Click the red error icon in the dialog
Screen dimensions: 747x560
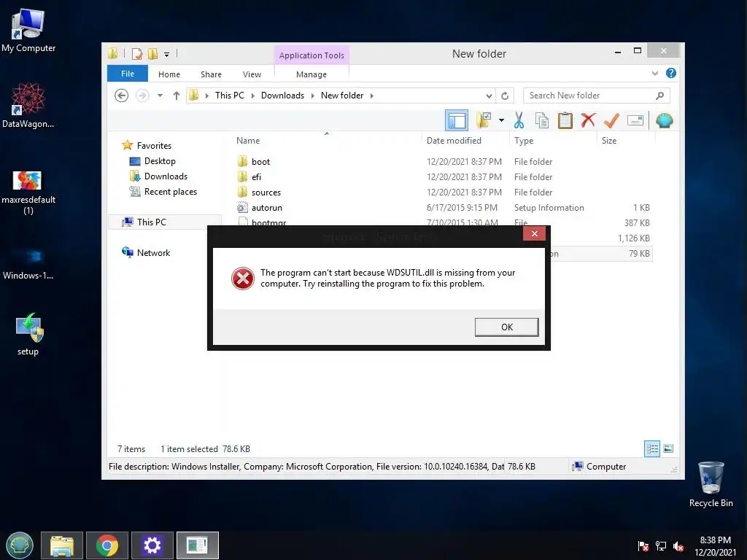pyautogui.click(x=242, y=279)
